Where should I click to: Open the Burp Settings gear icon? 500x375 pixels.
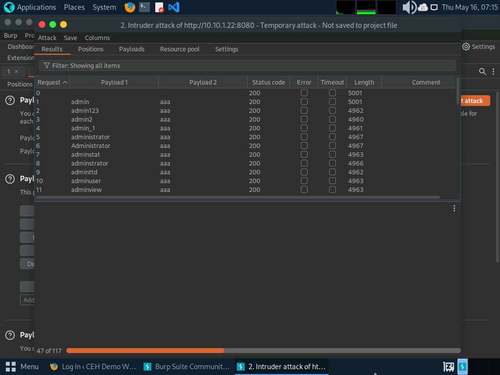466,47
